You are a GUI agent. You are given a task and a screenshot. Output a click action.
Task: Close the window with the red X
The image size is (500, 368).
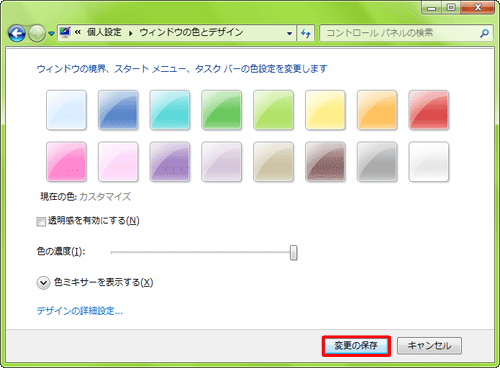tap(477, 8)
